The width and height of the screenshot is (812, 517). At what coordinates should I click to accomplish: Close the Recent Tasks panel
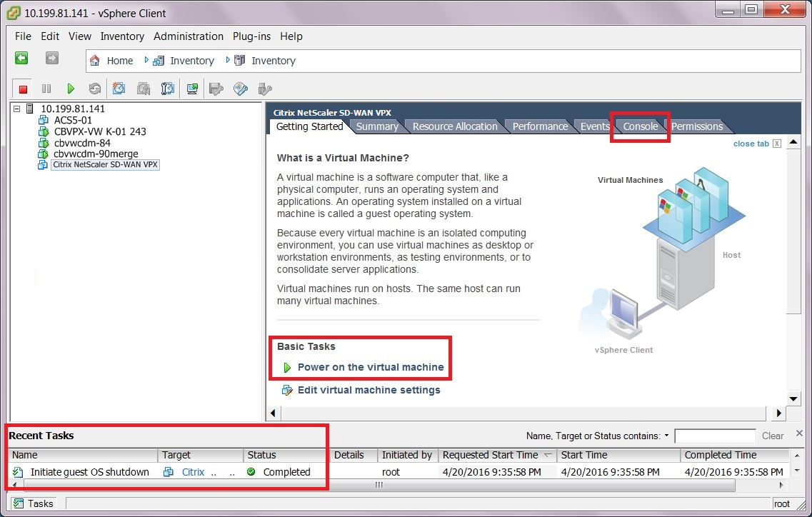tap(800, 433)
